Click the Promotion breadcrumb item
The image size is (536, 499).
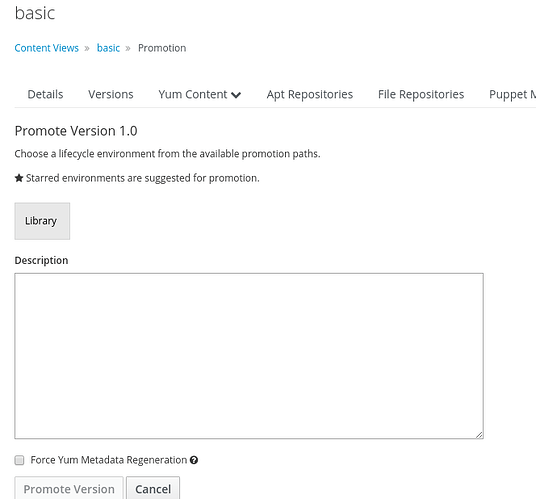[x=162, y=48]
